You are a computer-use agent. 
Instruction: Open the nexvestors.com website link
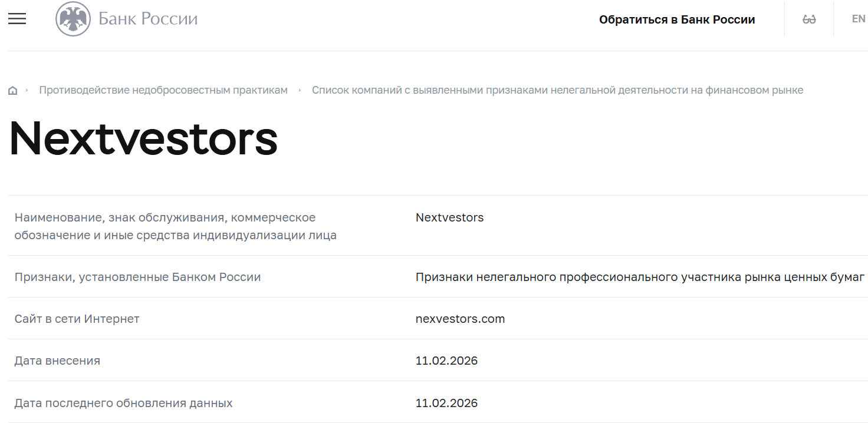pyautogui.click(x=460, y=318)
